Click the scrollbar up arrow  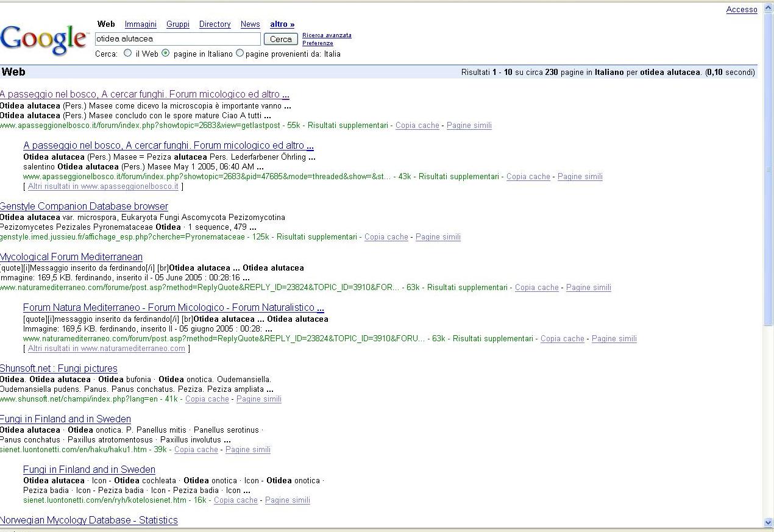click(768, 8)
